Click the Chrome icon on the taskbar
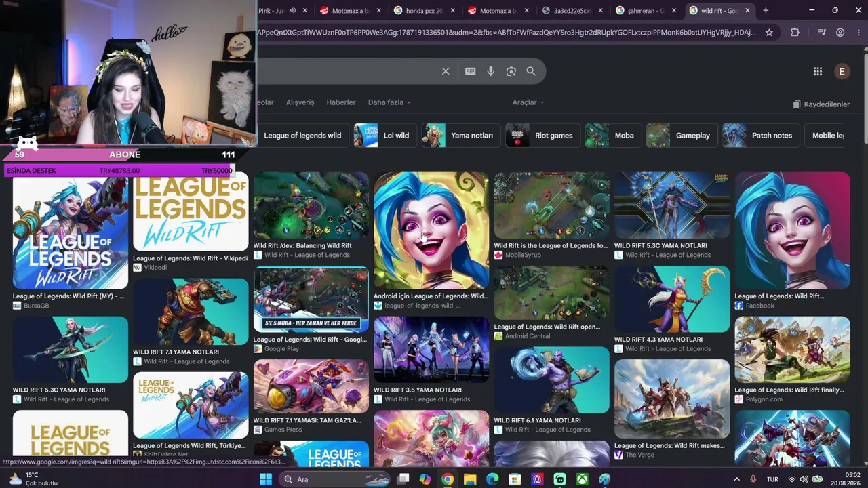 (448, 479)
